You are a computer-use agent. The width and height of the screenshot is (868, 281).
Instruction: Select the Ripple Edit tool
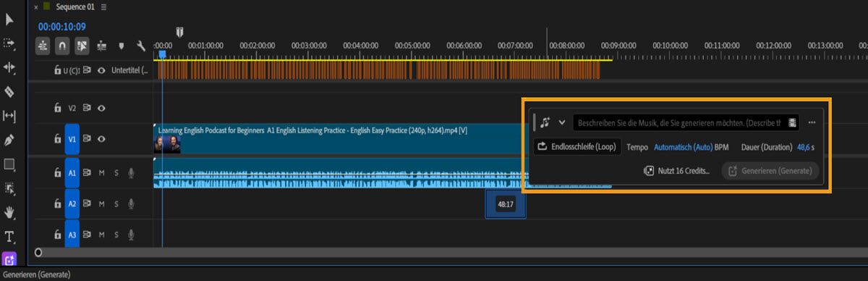pyautogui.click(x=9, y=67)
